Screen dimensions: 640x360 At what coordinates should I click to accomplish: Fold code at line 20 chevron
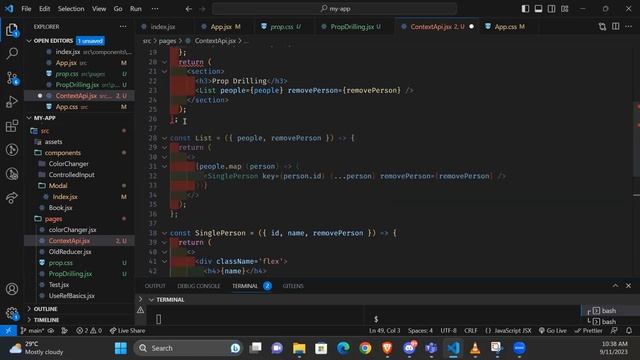164,62
